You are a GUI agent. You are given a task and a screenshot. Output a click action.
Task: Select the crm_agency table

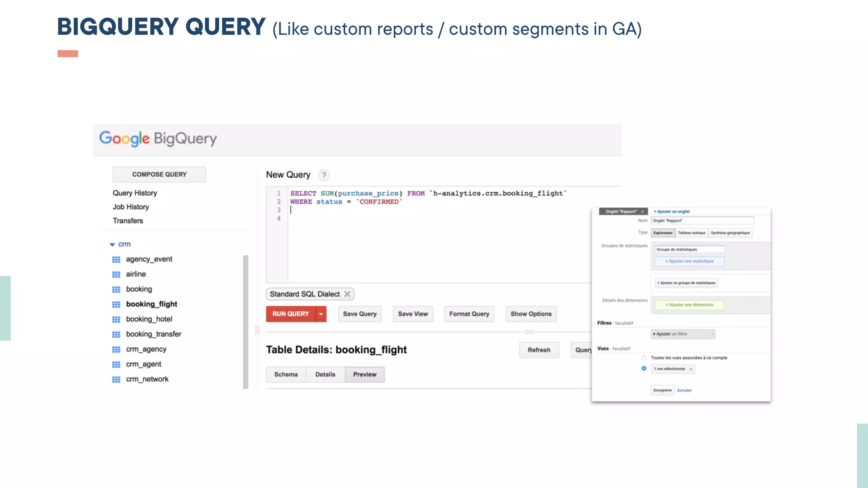point(146,349)
